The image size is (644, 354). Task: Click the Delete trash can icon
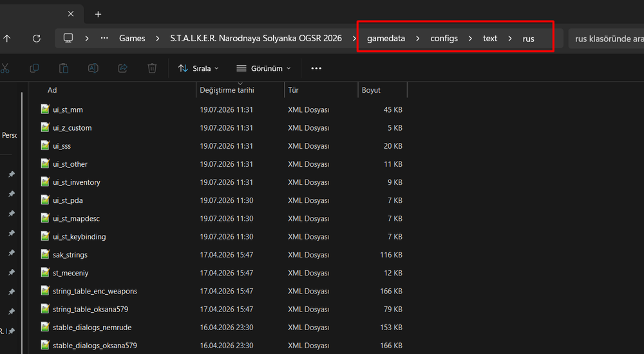click(x=152, y=68)
